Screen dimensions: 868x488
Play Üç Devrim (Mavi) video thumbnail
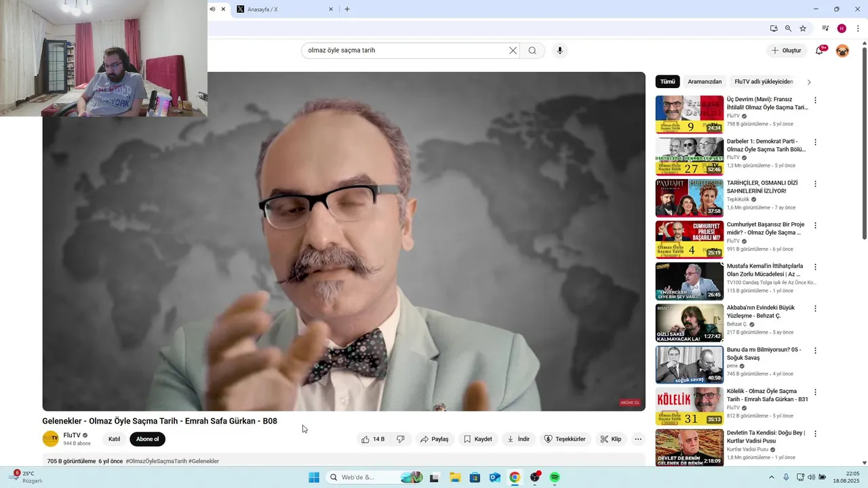(689, 115)
